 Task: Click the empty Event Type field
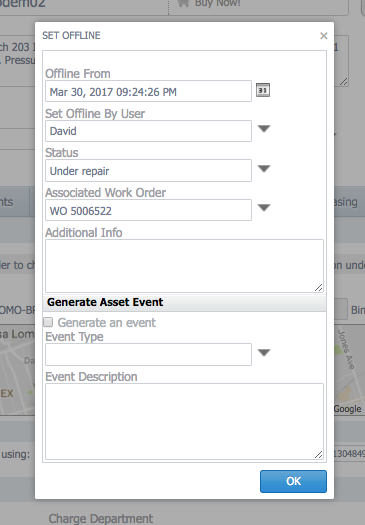pyautogui.click(x=148, y=354)
